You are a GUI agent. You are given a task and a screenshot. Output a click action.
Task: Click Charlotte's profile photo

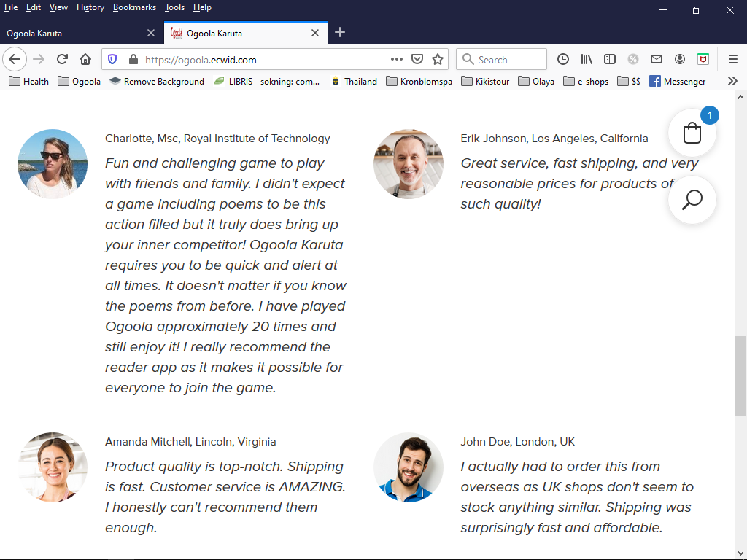click(53, 164)
